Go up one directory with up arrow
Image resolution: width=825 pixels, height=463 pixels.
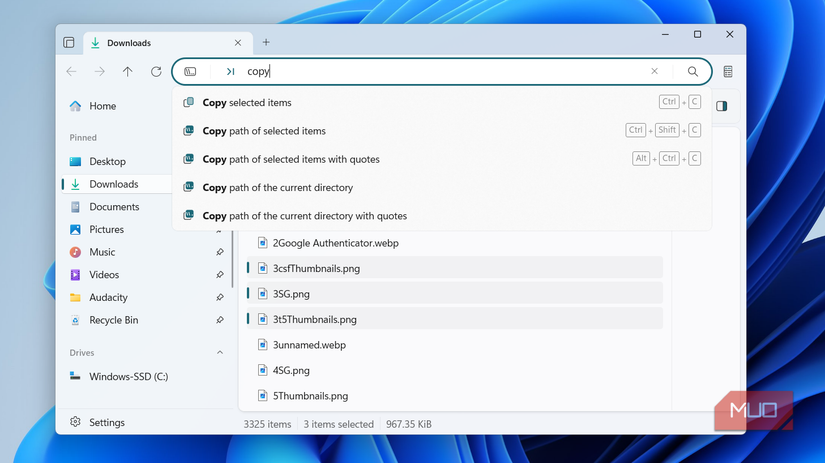point(128,72)
